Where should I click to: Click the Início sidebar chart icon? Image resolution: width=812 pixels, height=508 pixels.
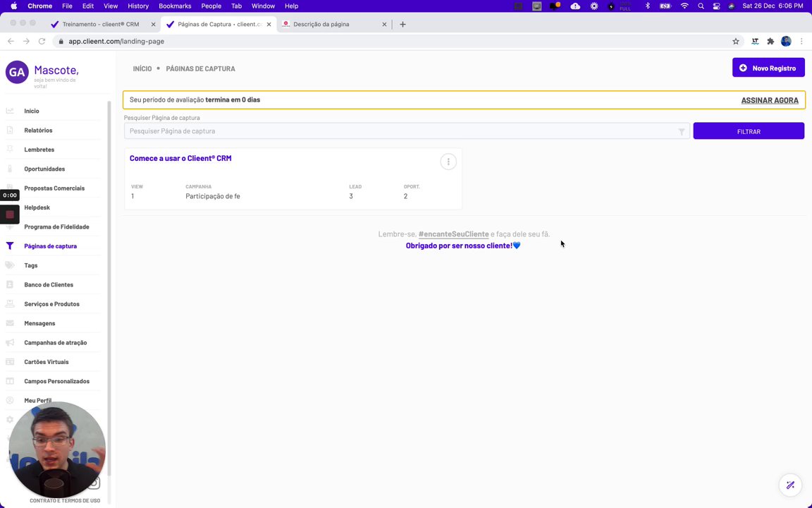[x=10, y=111]
